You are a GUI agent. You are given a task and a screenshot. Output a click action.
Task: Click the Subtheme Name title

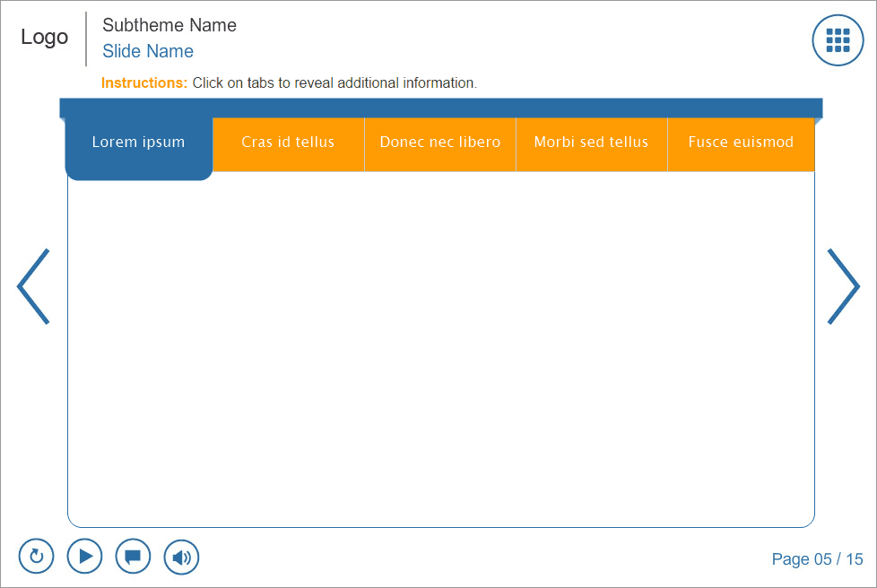[x=169, y=25]
